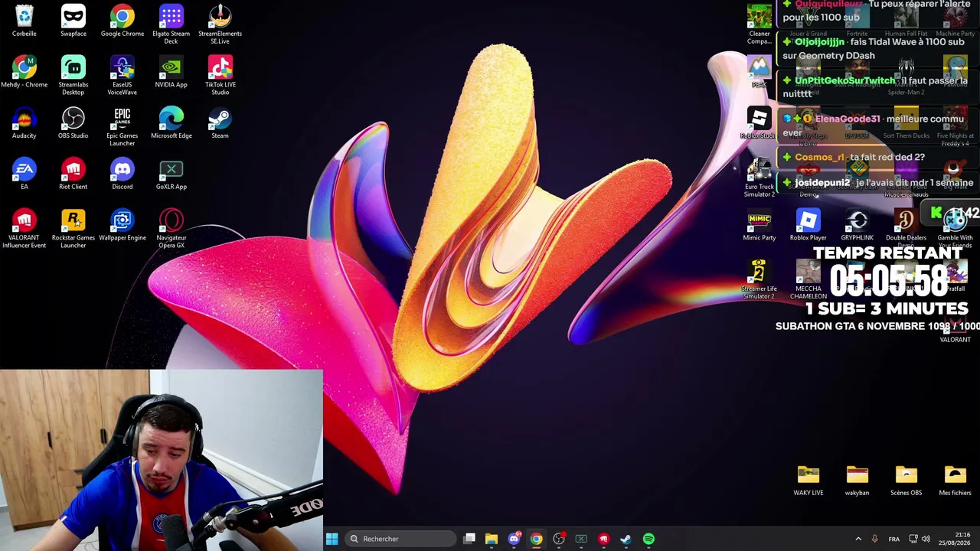Open the Corbeille recycle bin icon
Viewport: 980px width, 551px height.
click(x=24, y=21)
